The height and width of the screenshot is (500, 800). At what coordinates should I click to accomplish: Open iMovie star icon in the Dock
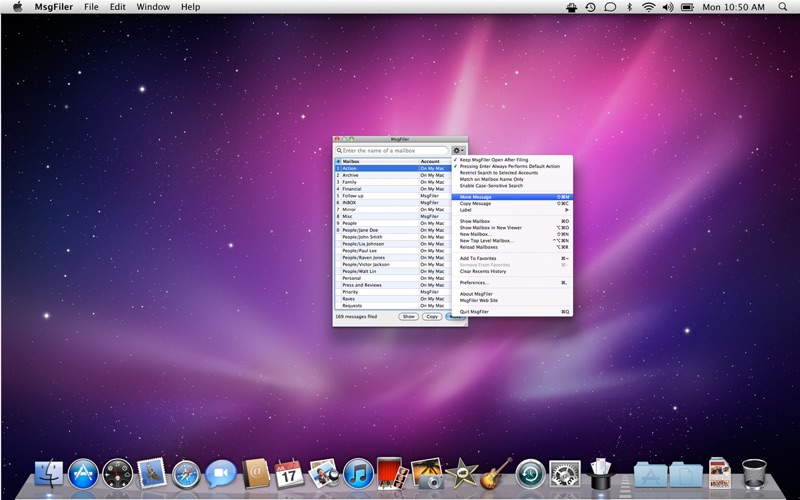(x=461, y=474)
